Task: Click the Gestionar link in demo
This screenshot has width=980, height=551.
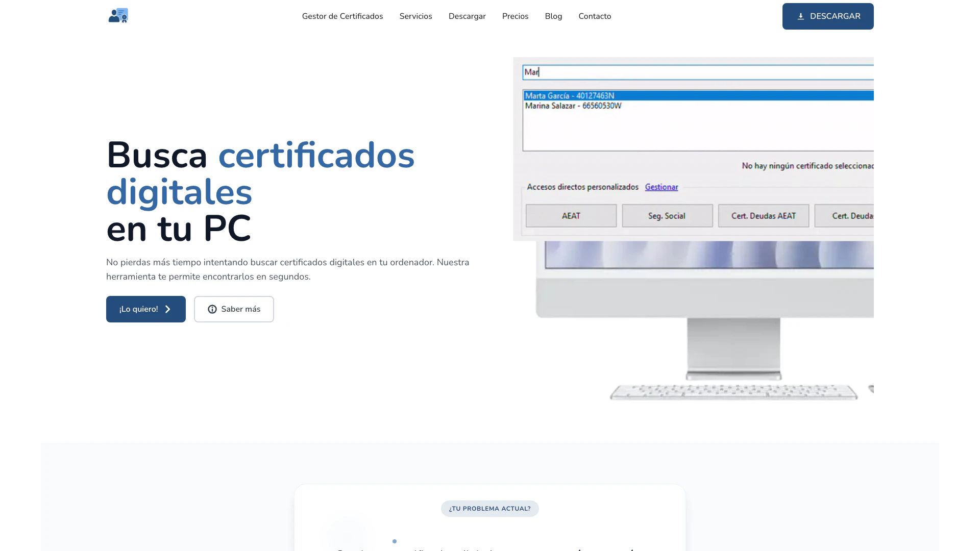Action: click(x=661, y=187)
